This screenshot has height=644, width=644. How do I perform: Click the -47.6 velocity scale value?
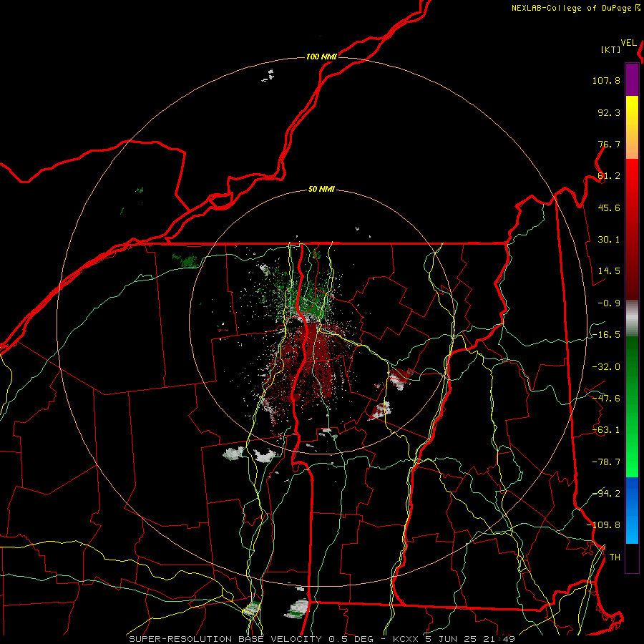click(x=606, y=399)
